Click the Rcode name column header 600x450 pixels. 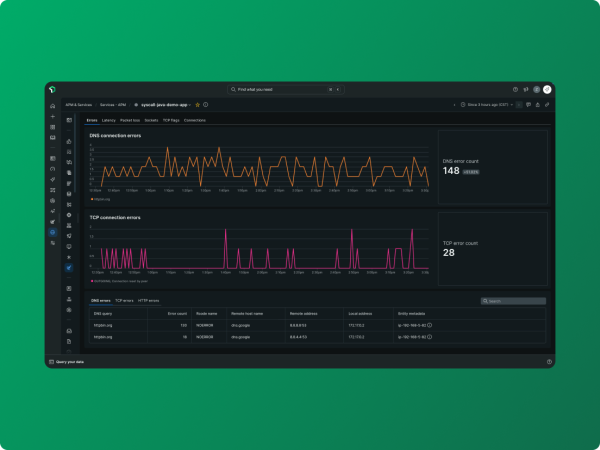click(x=207, y=314)
